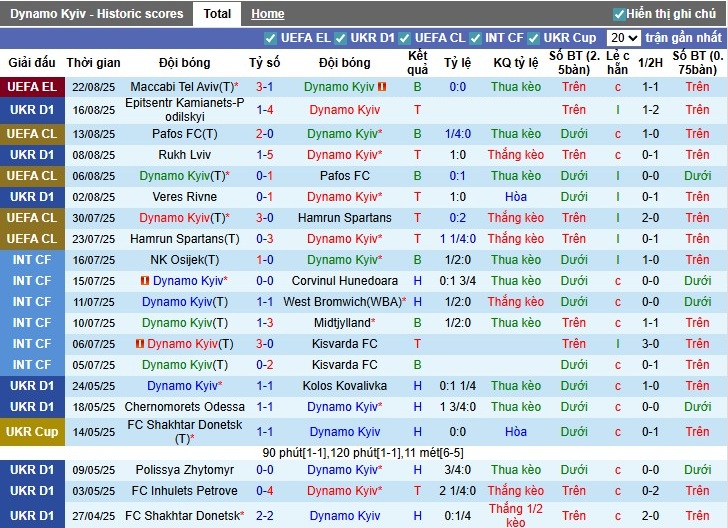728x528 pixels.
Task: Select the Tỷ lệ column header
Action: point(457,63)
